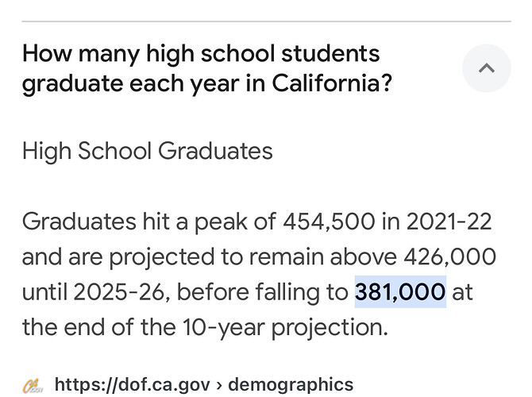Select the demographics breadcrumb

click(x=291, y=385)
